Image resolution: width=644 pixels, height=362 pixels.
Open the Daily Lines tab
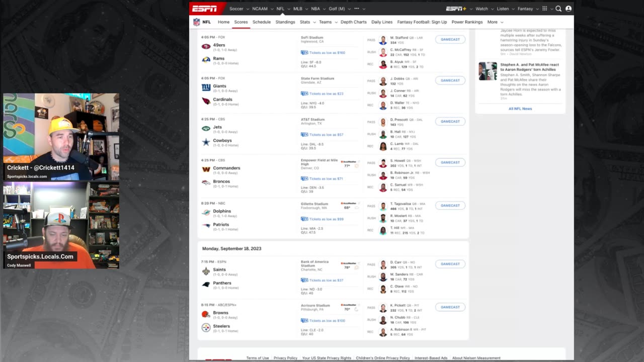click(382, 22)
